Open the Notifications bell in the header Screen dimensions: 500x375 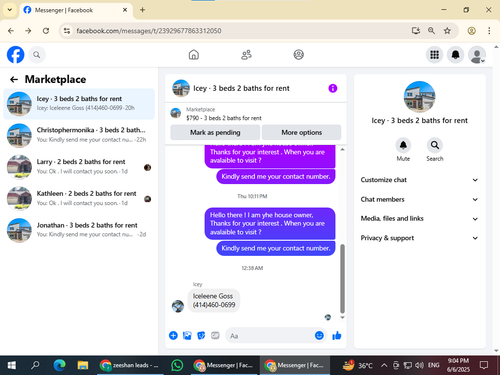[455, 55]
